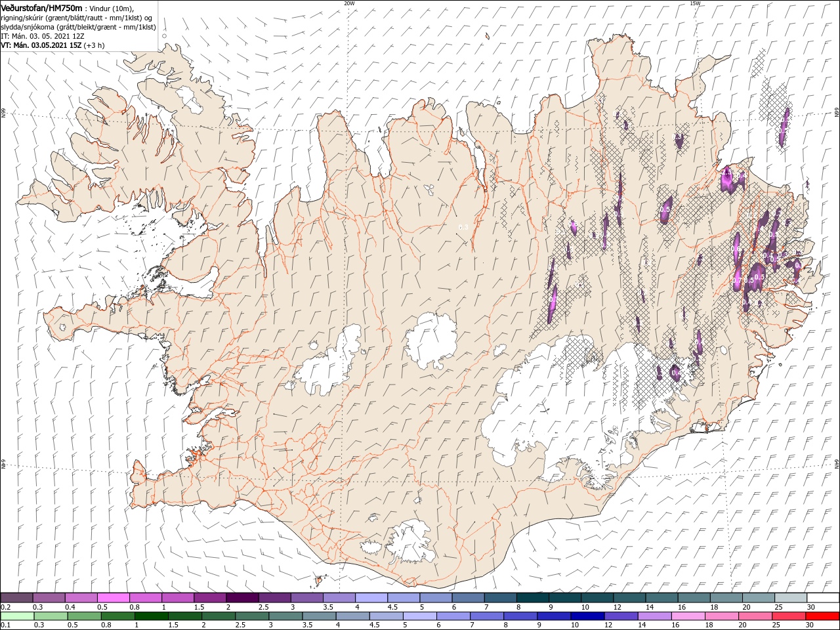The width and height of the screenshot is (840, 630).
Task: Click the grayish teal swatch labeled 16 in the top row
Action: click(x=694, y=598)
